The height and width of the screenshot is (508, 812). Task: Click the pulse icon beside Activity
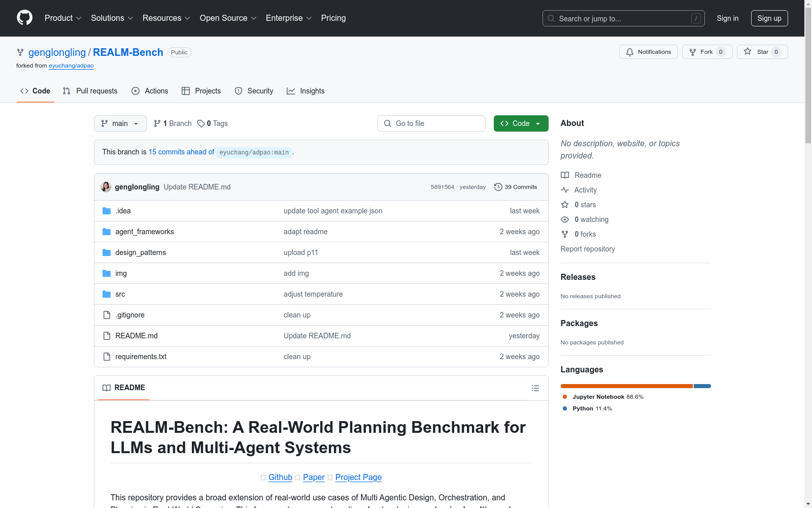[x=565, y=190]
